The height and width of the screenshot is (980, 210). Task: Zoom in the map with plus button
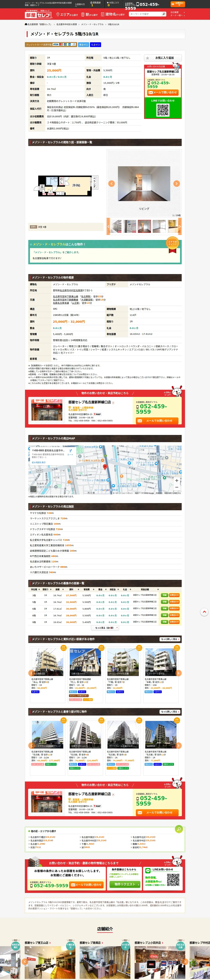click(176, 481)
